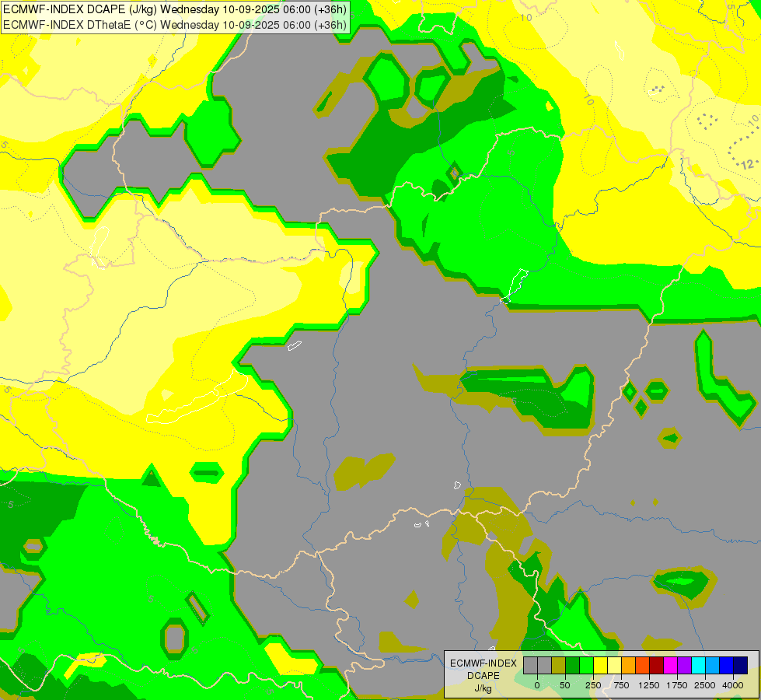Click the legend value 1250
Image resolution: width=761 pixels, height=700 pixels.
click(x=649, y=685)
